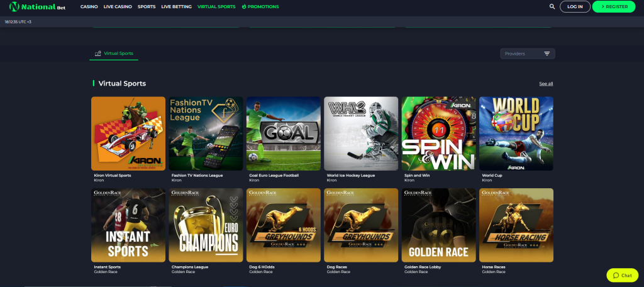Select Fashion TV Nations League game
The image size is (644, 287).
[206, 133]
